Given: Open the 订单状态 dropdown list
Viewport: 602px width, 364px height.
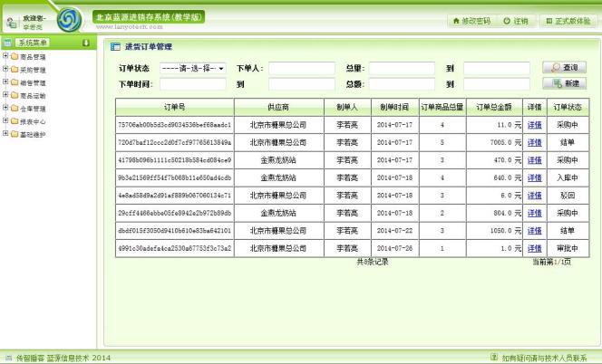Looking at the screenshot, I should pyautogui.click(x=192, y=68).
